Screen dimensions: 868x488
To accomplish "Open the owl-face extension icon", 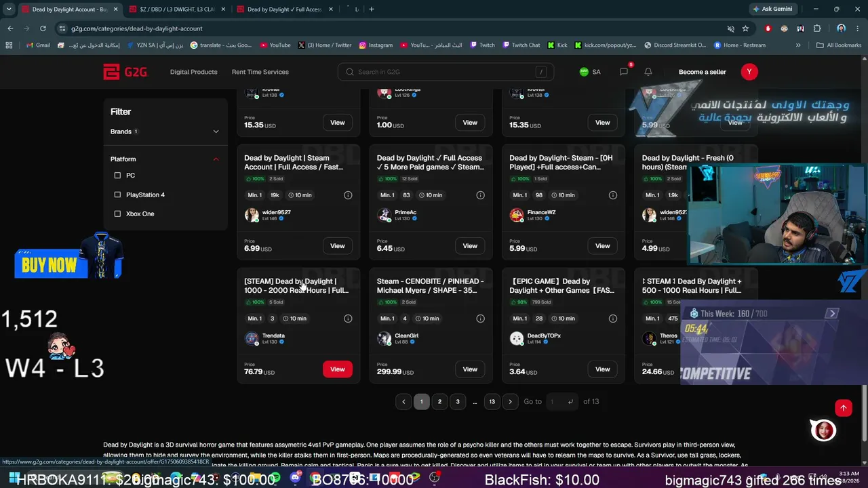I will click(x=785, y=28).
